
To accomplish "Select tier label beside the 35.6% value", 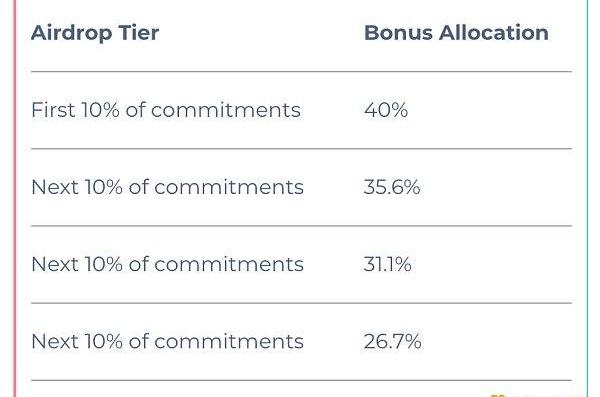I will [x=167, y=187].
